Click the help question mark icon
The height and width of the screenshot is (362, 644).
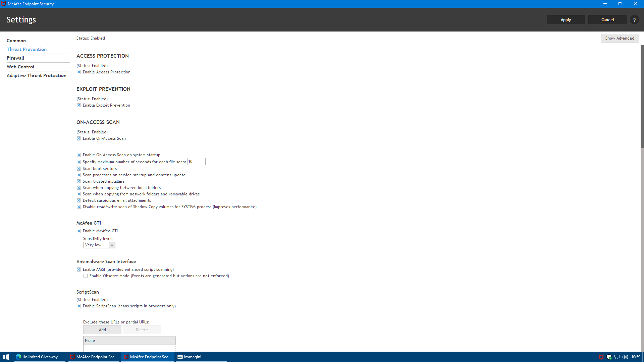(x=634, y=20)
